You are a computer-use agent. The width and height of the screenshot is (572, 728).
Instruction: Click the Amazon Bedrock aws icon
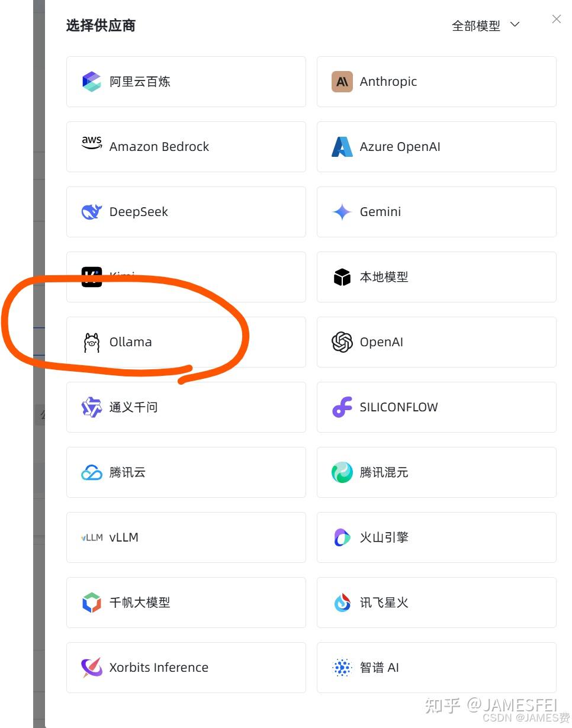click(92, 143)
